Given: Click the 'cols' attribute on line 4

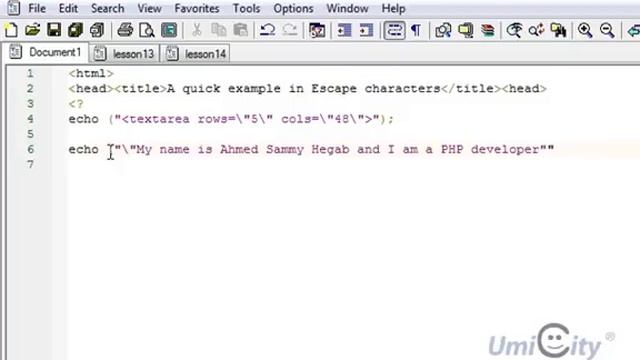Looking at the screenshot, I should 296,119.
